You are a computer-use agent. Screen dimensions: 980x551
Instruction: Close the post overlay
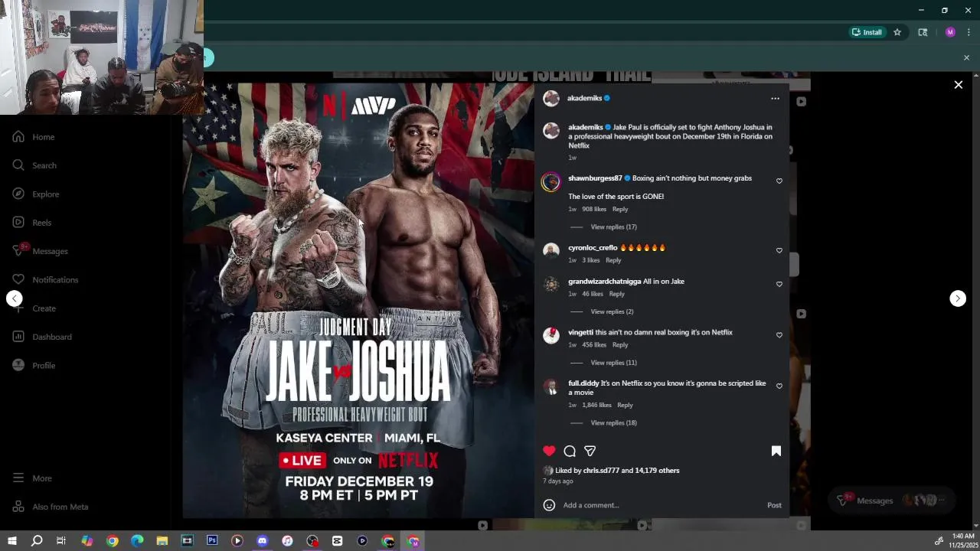pos(958,85)
